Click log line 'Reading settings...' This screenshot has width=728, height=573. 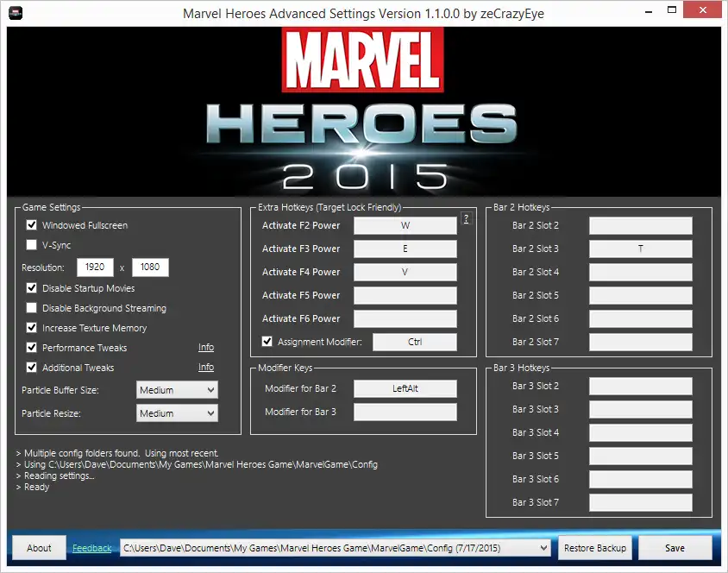pos(55,476)
